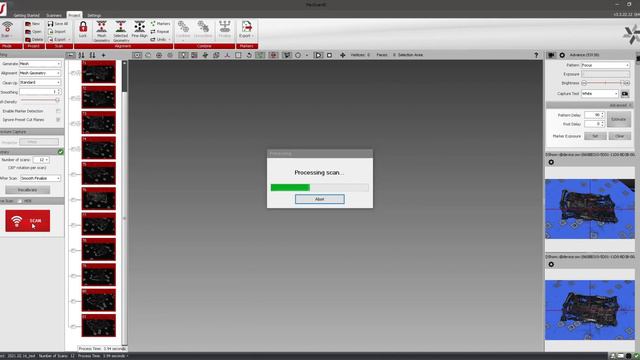Click the play icon in viewport toolbar
The width and height of the screenshot is (640, 360).
(318, 55)
